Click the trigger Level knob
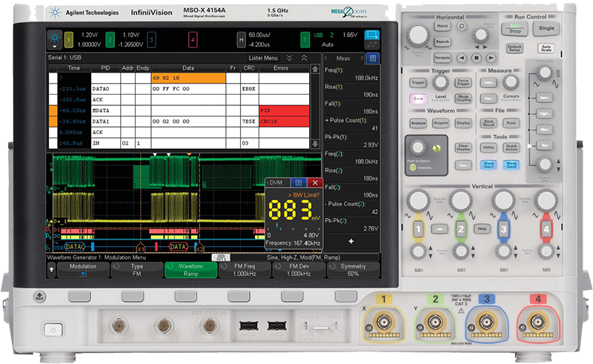Image resolution: width=593 pixels, height=364 pixels. 440,82
